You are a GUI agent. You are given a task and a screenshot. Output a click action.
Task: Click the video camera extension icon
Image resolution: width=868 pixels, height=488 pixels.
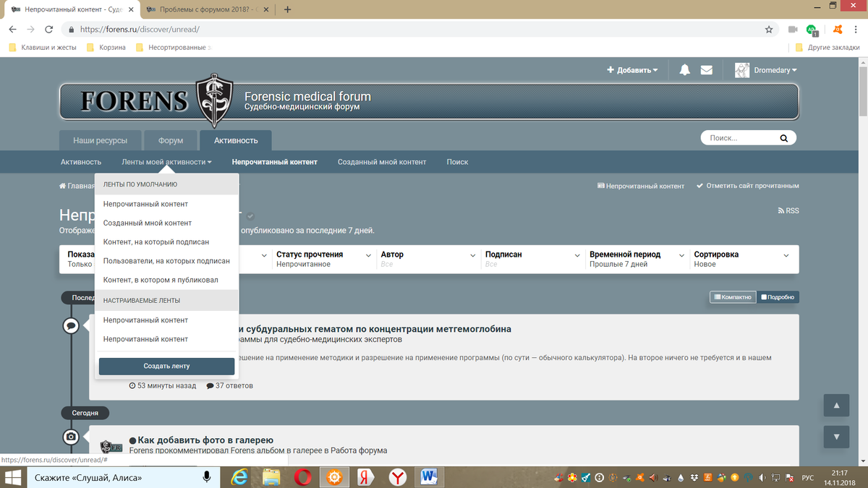pos(793,30)
